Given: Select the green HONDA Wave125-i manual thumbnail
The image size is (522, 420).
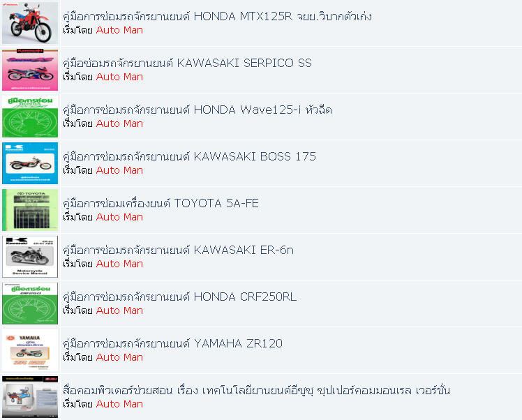Looking at the screenshot, I should point(30,117).
